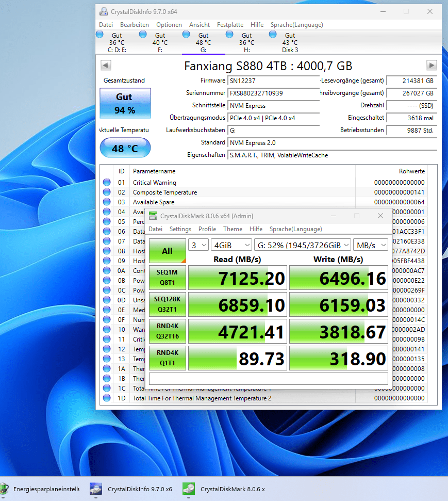Click status orb for Available Spare row

click(107, 202)
